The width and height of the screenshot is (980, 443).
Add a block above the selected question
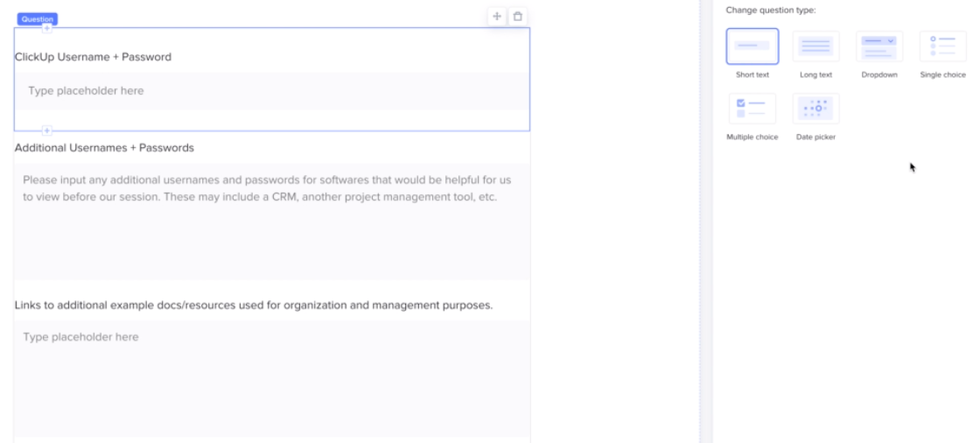(x=47, y=29)
